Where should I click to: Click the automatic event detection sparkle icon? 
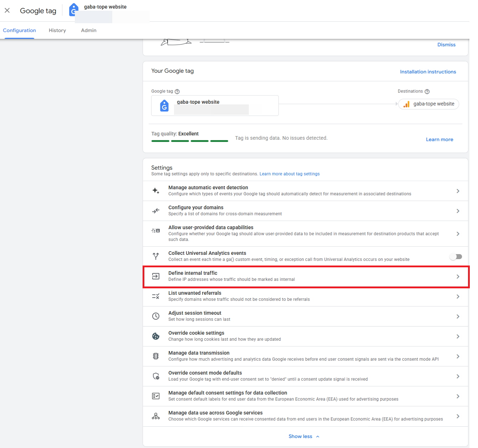tap(156, 191)
